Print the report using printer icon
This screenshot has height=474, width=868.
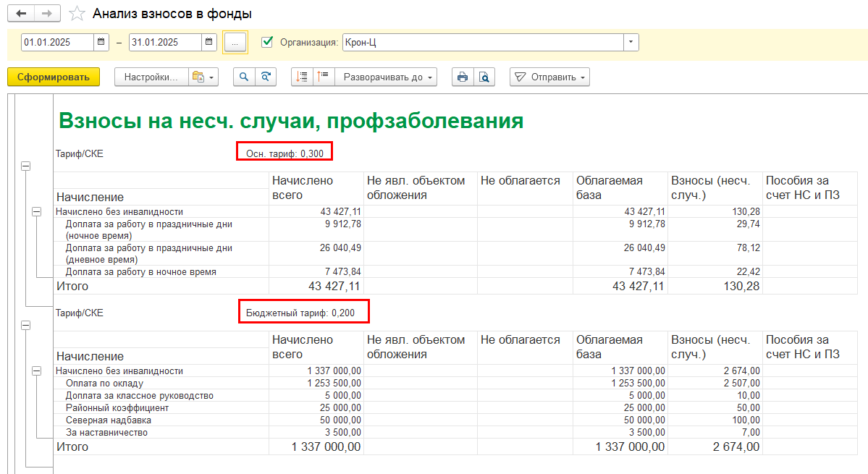click(463, 77)
